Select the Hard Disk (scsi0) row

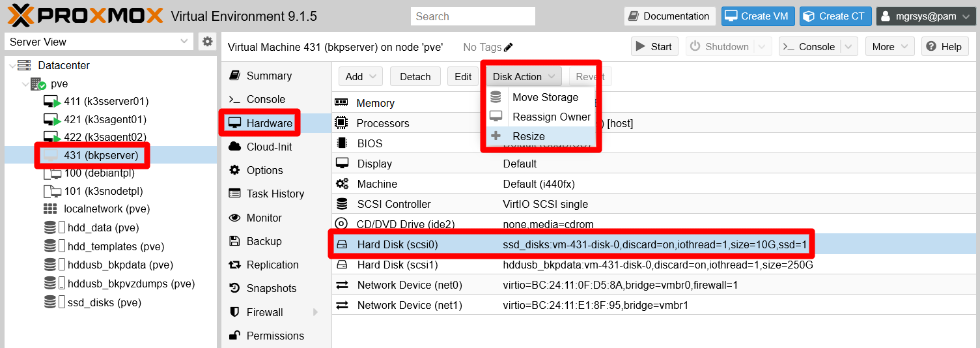pos(654,244)
